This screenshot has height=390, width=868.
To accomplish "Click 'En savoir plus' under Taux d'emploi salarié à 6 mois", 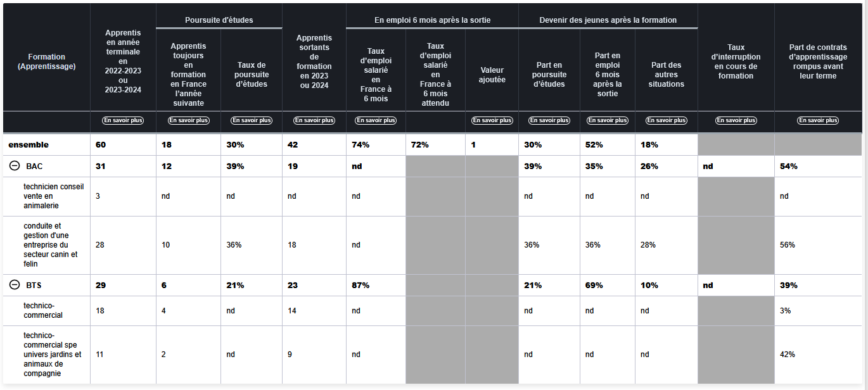I will pyautogui.click(x=376, y=120).
